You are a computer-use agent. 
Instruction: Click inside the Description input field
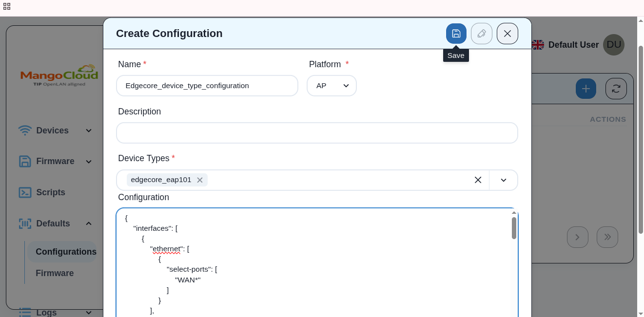point(317,132)
